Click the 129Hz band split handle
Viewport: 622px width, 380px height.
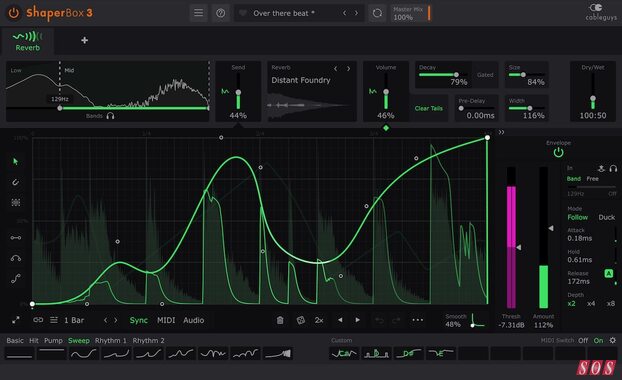(60, 108)
